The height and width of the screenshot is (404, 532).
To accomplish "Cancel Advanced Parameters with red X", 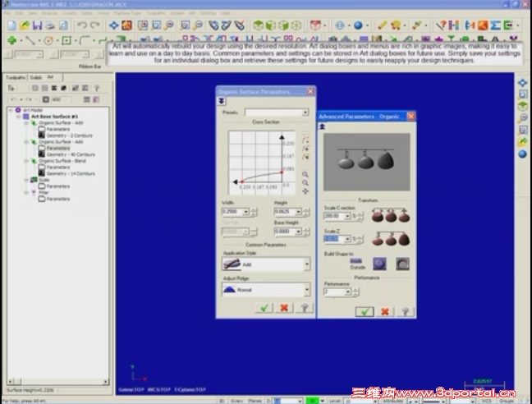I will [385, 311].
